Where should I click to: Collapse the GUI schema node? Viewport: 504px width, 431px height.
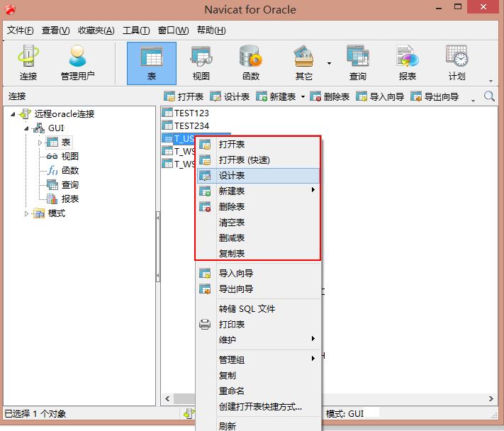[x=27, y=128]
